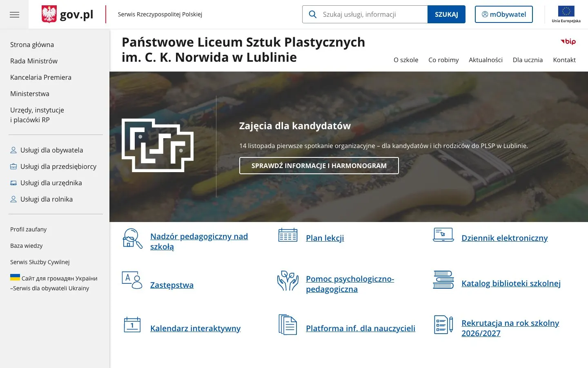This screenshot has height=368, width=588.
Task: Open the Plan lekcji link
Action: pyautogui.click(x=325, y=238)
